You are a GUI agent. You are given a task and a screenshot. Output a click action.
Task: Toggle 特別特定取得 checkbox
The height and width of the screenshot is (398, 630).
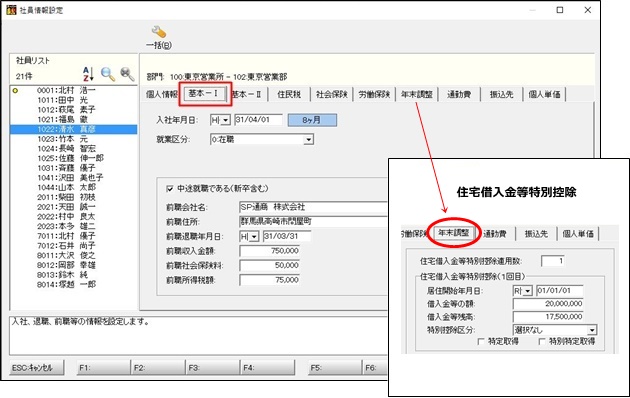coord(542,341)
